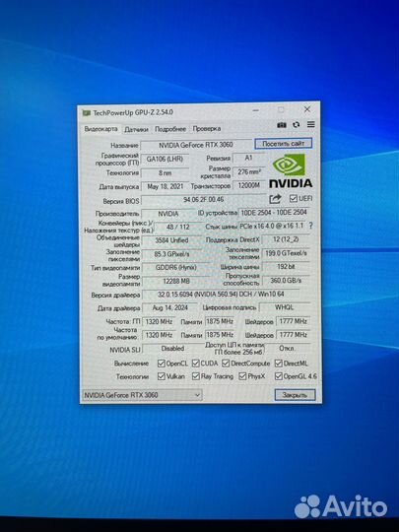Switch to the Проверка tab
Viewport: 399px width, 532px height.
coord(207,129)
